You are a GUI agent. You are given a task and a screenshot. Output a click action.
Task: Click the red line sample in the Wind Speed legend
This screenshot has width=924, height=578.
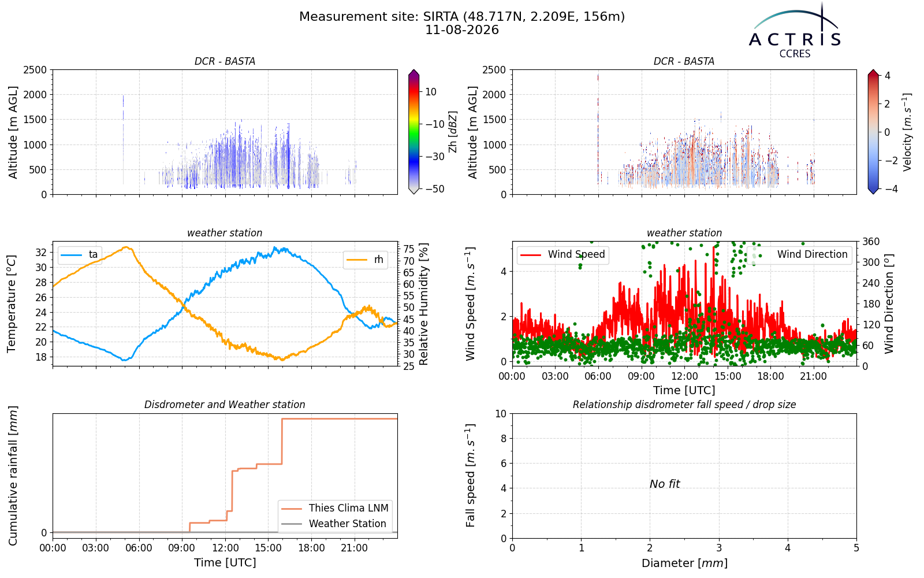(531, 255)
